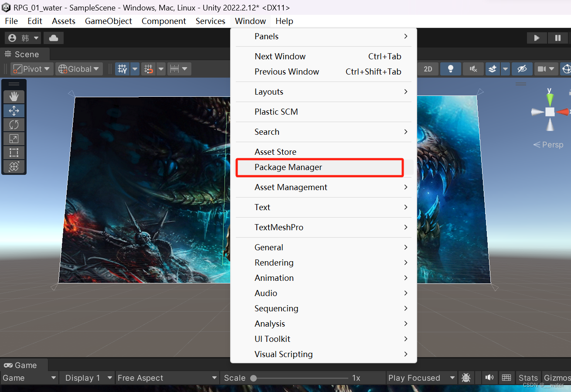Viewport: 571px width, 392px height.
Task: Toggle scene effects sparkle-layers button
Action: pyautogui.click(x=493, y=69)
